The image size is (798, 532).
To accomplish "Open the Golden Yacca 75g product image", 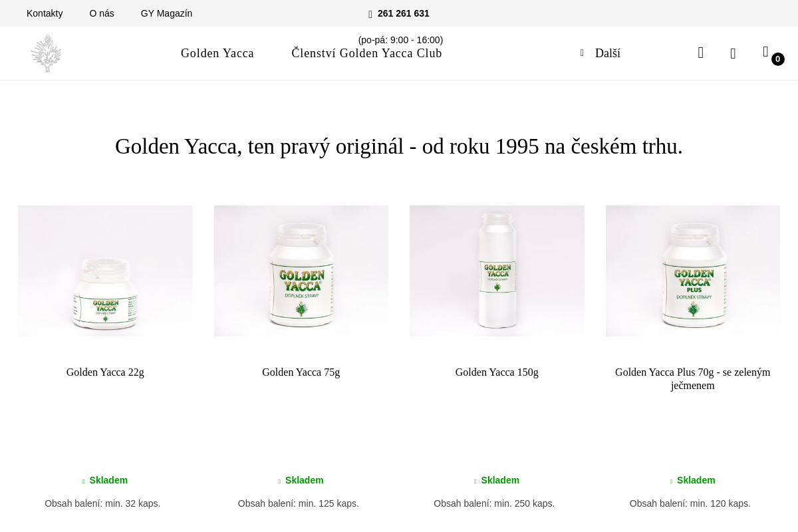I will coord(301,271).
